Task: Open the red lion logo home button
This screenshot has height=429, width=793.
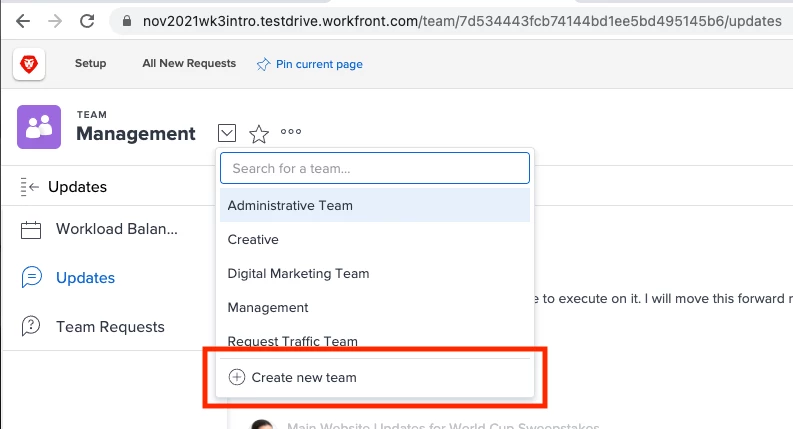Action: (x=29, y=64)
